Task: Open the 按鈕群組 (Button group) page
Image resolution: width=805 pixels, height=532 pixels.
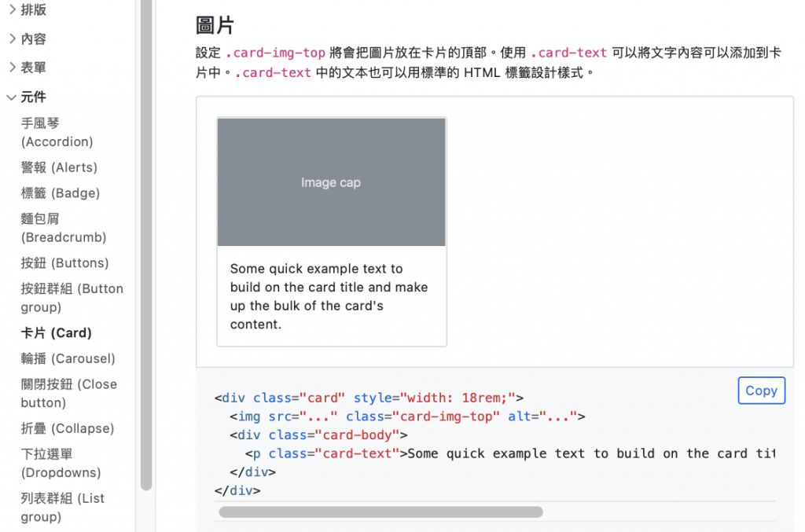Action: (x=72, y=298)
